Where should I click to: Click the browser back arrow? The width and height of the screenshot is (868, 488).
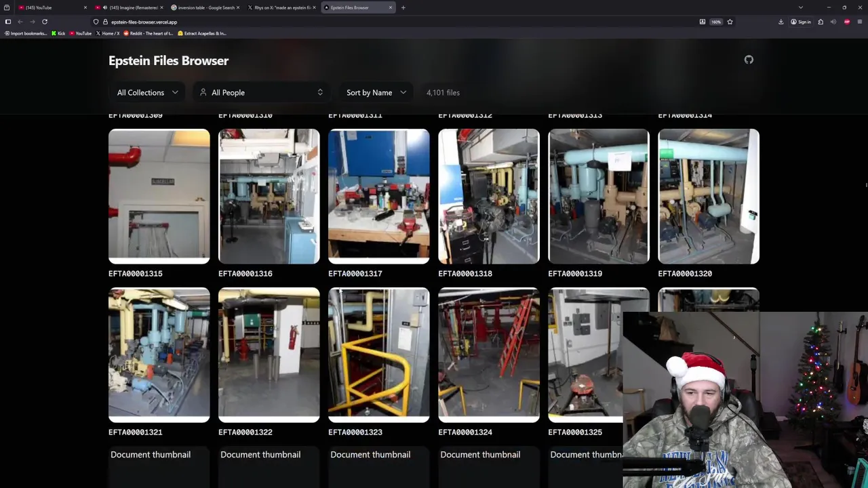pyautogui.click(x=20, y=22)
